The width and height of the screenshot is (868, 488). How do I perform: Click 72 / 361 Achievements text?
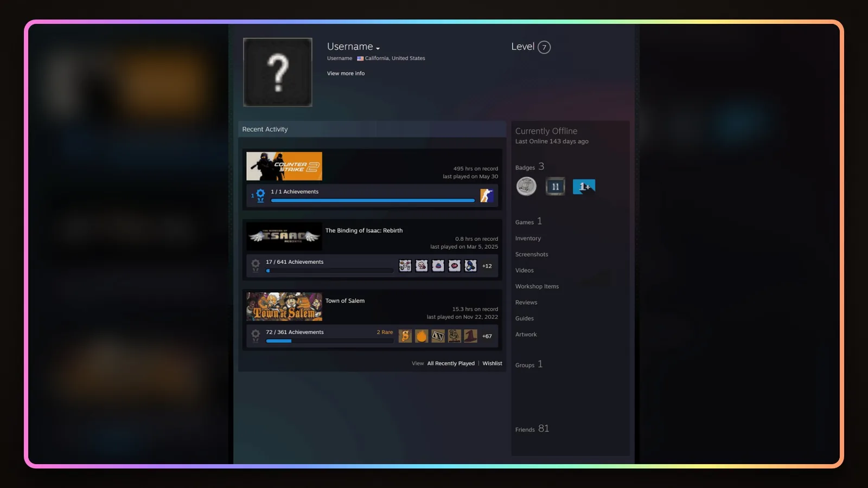tap(295, 332)
